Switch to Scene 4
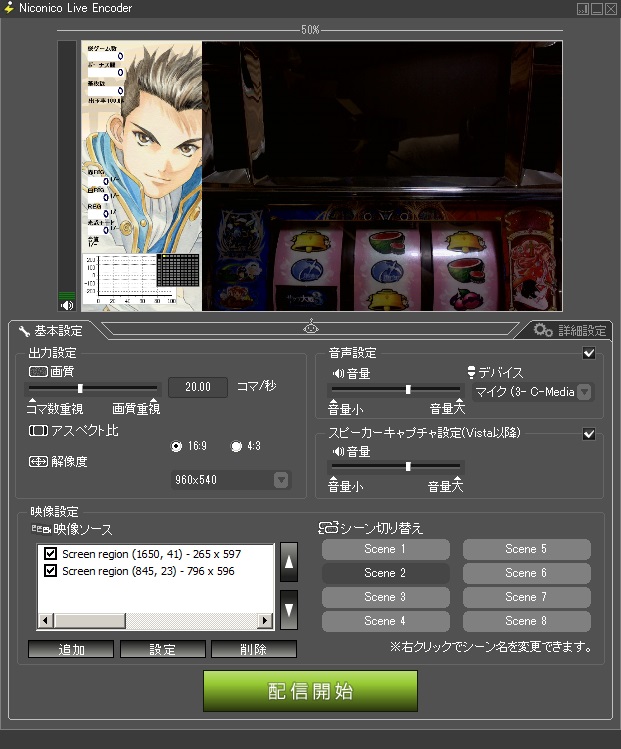This screenshot has width=621, height=749. (385, 621)
